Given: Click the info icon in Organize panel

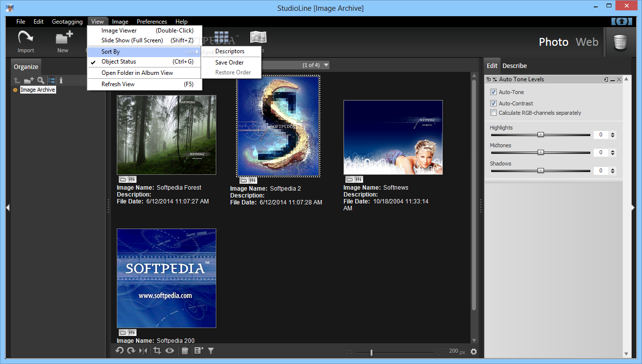Looking at the screenshot, I should click(61, 80).
